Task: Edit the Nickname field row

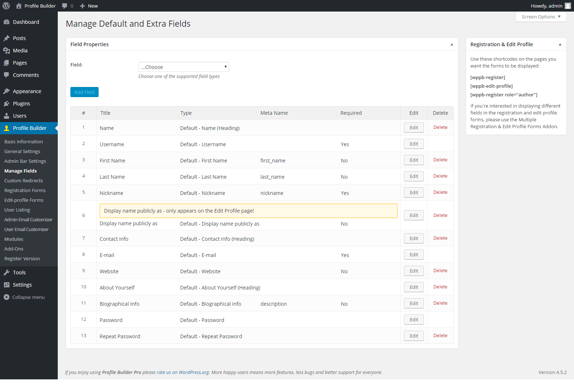Action: [414, 192]
